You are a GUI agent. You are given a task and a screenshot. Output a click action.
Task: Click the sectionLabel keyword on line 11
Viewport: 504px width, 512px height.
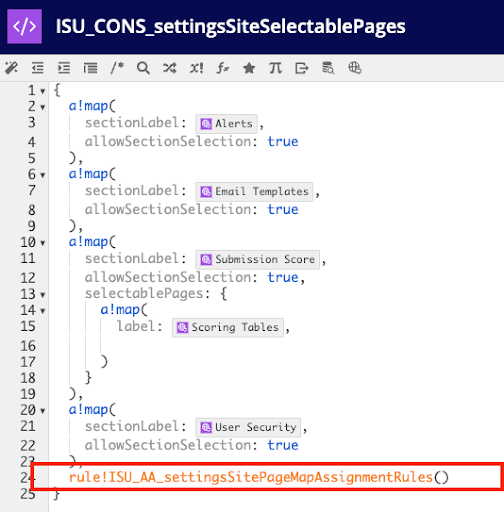coord(132,258)
